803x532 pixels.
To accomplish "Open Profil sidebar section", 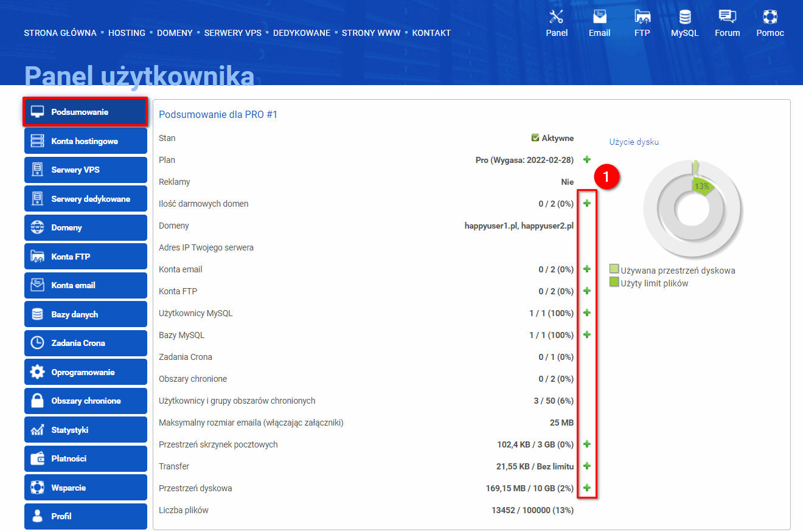I will tap(86, 516).
